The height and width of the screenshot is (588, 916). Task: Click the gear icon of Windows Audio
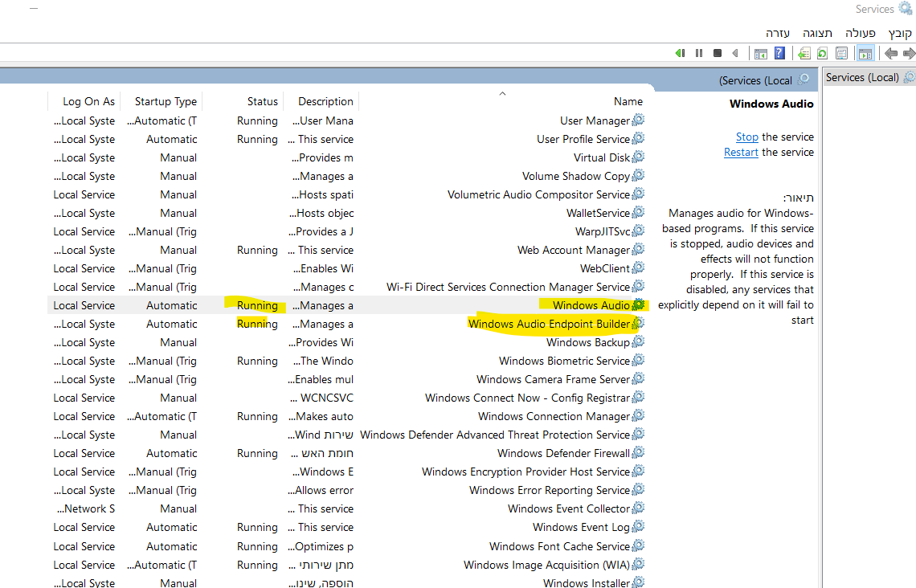639,304
